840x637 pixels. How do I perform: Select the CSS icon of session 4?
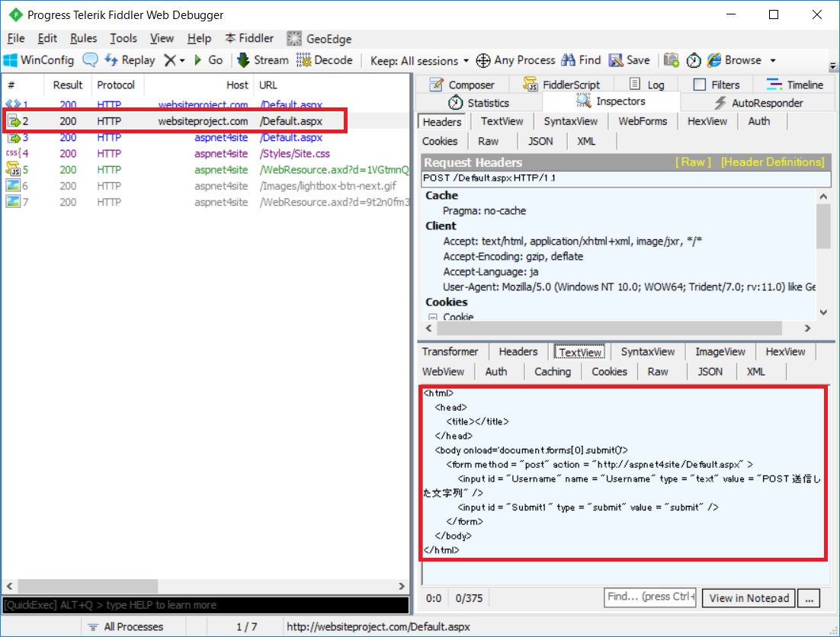click(x=14, y=153)
